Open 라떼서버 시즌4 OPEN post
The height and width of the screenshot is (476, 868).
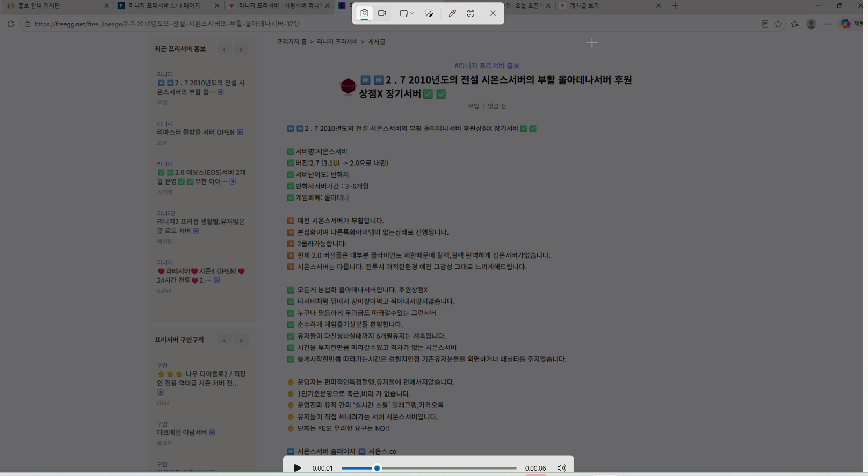coord(201,275)
